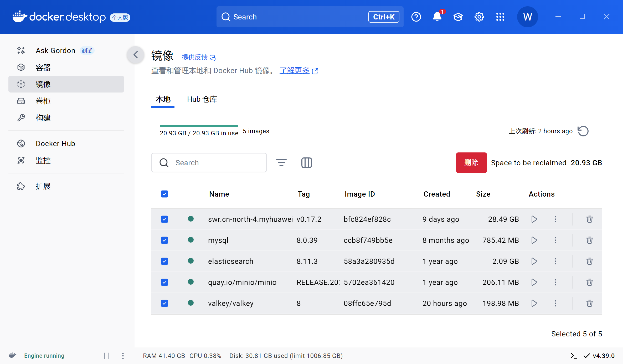623x364 pixels.
Task: Click the disk usage progress bar
Action: click(199, 126)
